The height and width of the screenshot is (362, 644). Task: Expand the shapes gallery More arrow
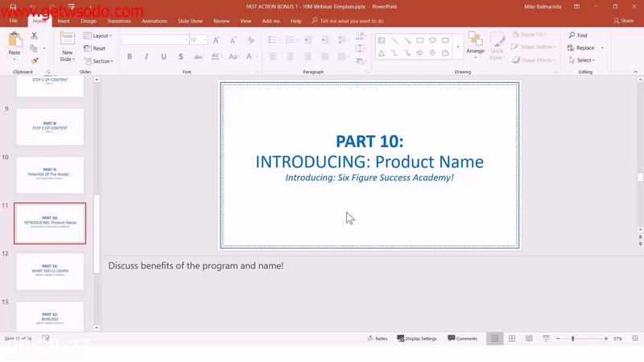458,47
